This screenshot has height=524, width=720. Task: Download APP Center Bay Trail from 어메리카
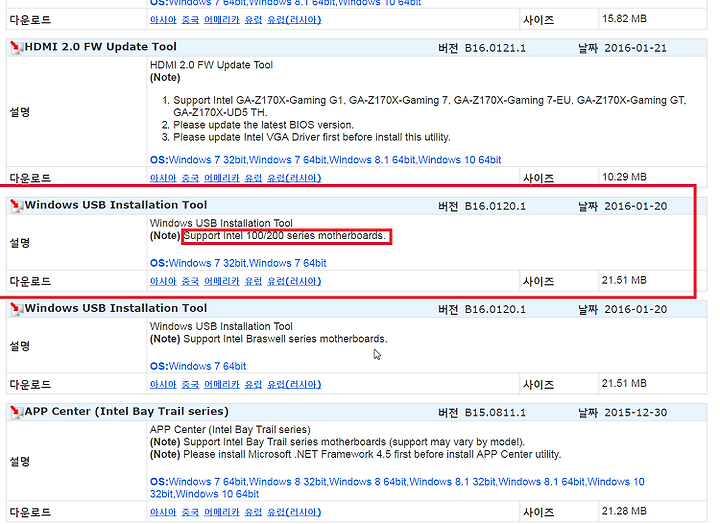222,512
